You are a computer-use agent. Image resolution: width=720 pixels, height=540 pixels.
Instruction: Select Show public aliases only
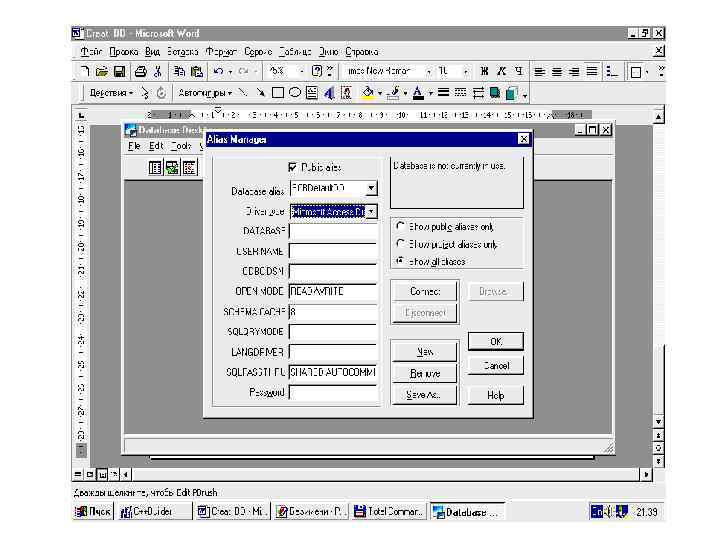pyautogui.click(x=400, y=226)
